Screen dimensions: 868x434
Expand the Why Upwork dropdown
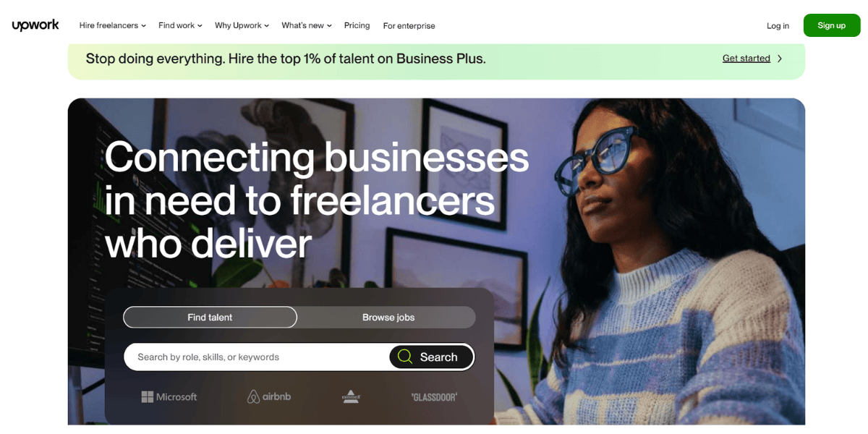[242, 25]
